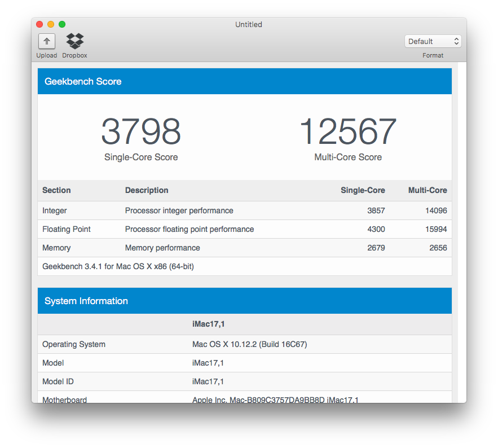Viewport: 498px width, 448px height.
Task: Click the Description column header
Action: click(x=147, y=190)
